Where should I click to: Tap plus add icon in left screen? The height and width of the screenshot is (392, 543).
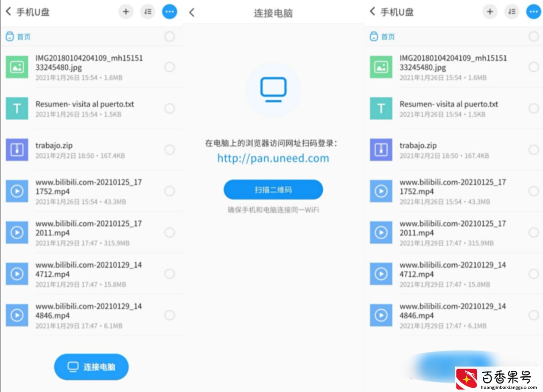[126, 12]
